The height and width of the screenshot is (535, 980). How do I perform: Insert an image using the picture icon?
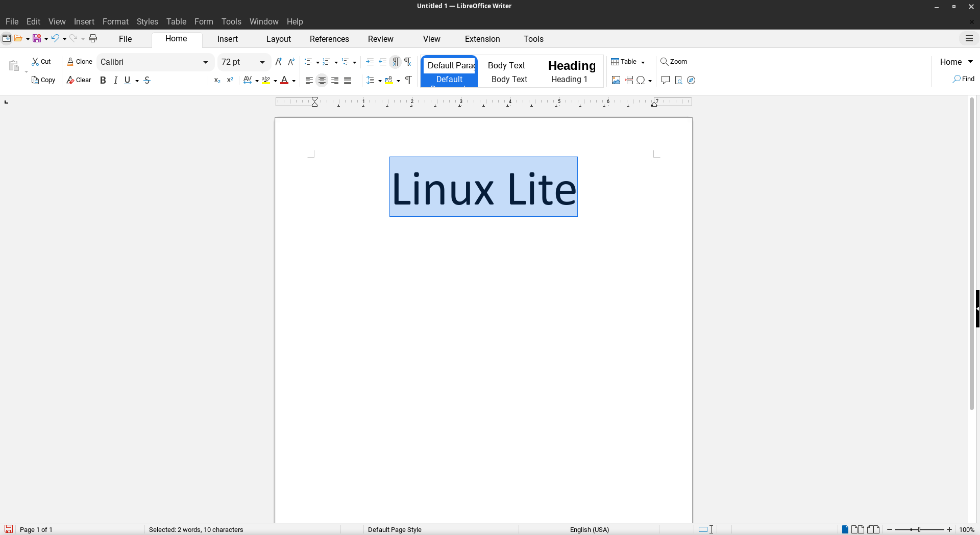[616, 80]
